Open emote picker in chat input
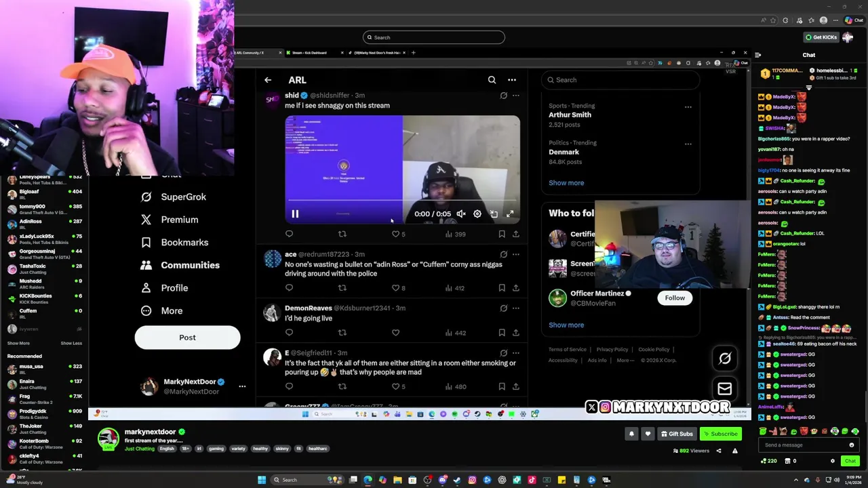 (852, 445)
